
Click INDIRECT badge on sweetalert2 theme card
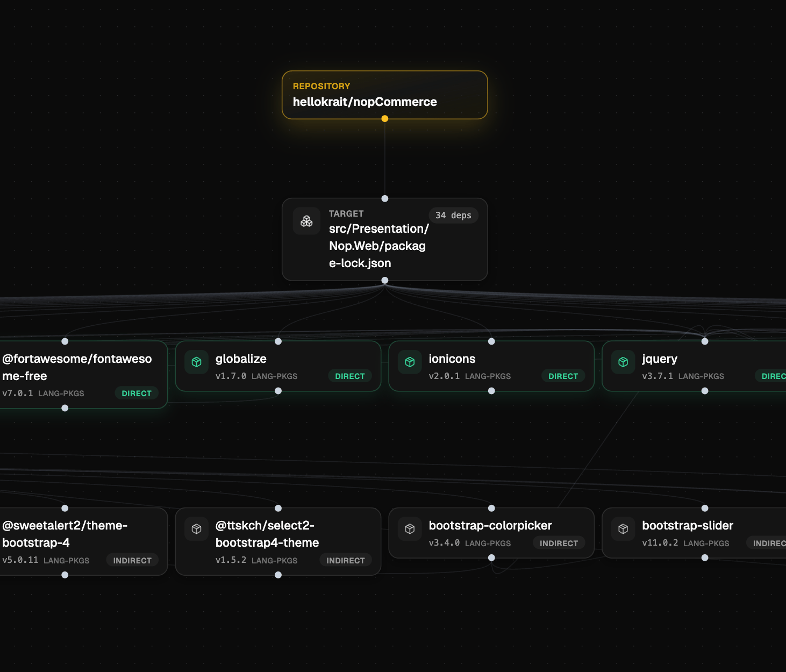(132, 561)
